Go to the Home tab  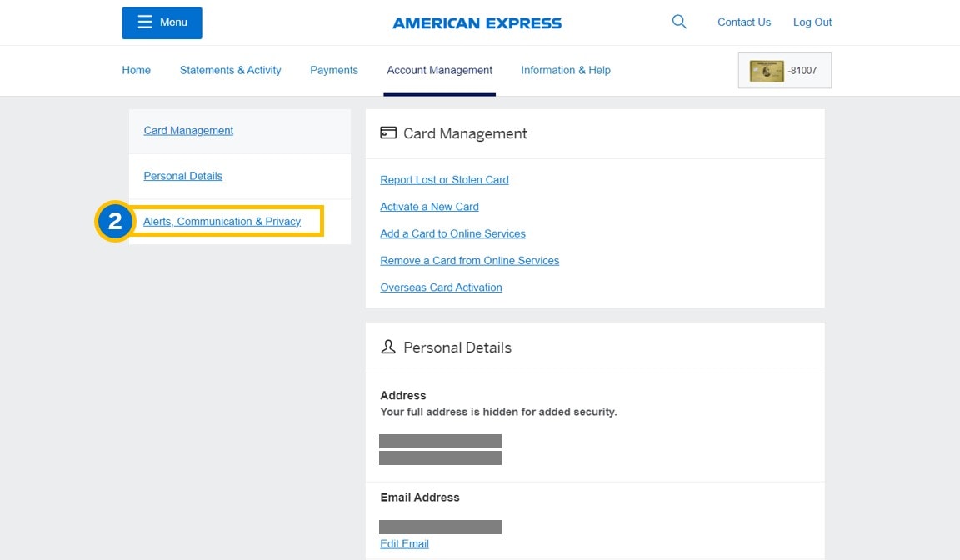pyautogui.click(x=136, y=70)
